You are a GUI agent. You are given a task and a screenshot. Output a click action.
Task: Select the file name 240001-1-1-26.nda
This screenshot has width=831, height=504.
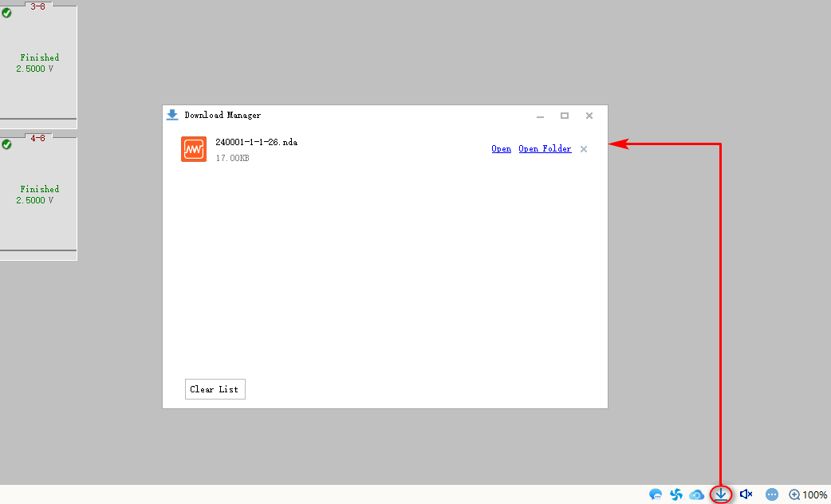256,142
